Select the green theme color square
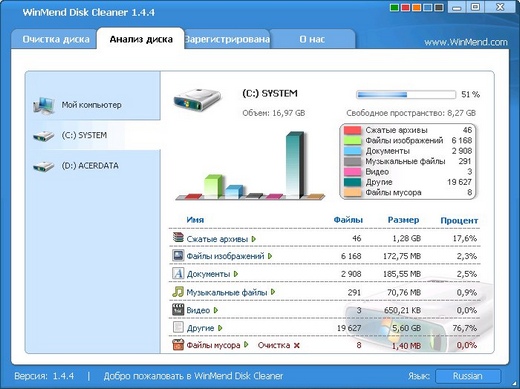This screenshot has height=389, width=520. tap(394, 8)
